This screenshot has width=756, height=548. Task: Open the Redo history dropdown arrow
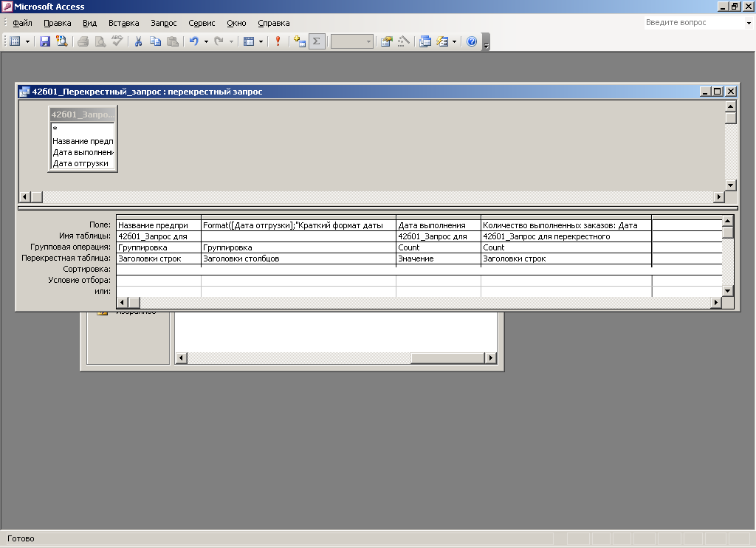(x=231, y=41)
